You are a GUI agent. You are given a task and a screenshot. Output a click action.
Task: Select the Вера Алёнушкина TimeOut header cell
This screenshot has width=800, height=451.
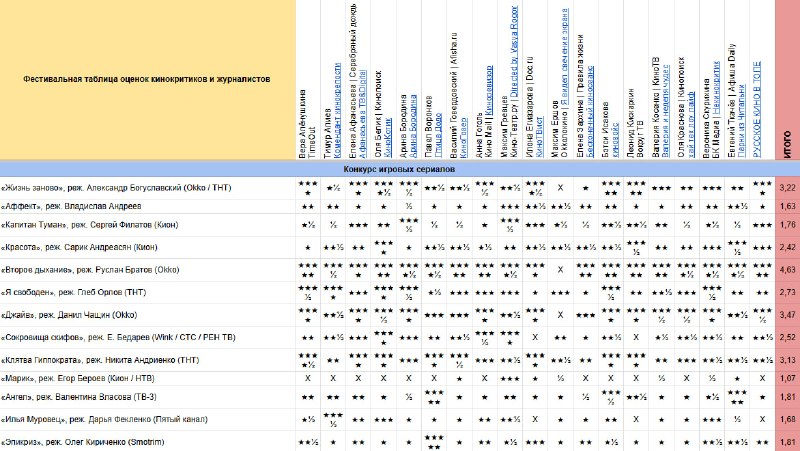pos(308,80)
